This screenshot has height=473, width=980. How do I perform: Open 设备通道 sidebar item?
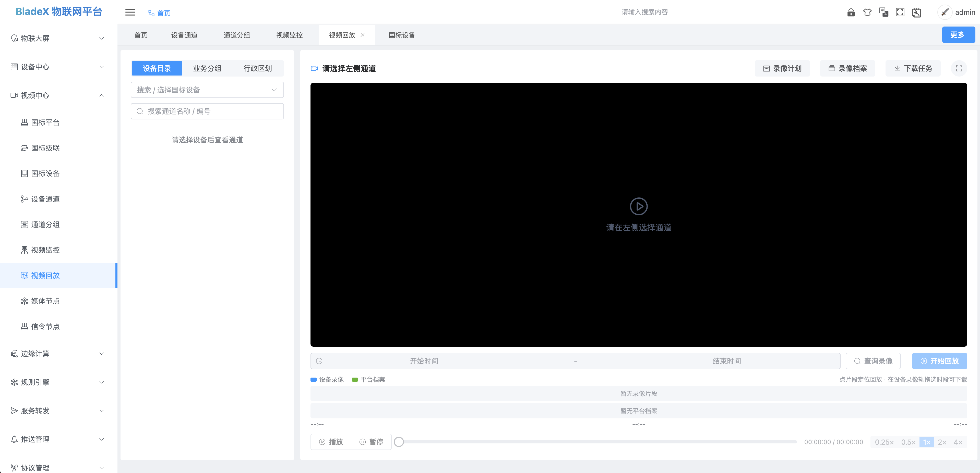coord(58,199)
